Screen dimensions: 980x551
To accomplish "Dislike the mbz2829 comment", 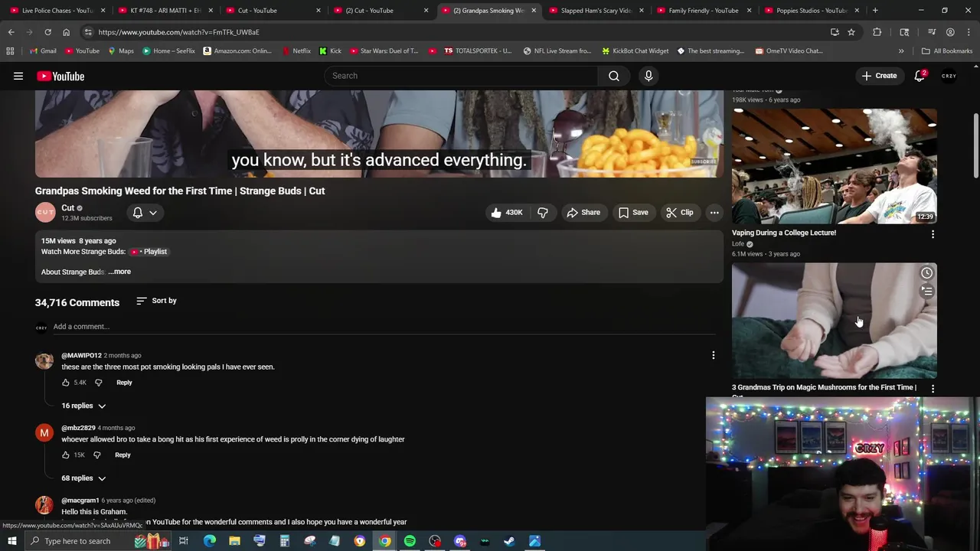I will 96,455.
